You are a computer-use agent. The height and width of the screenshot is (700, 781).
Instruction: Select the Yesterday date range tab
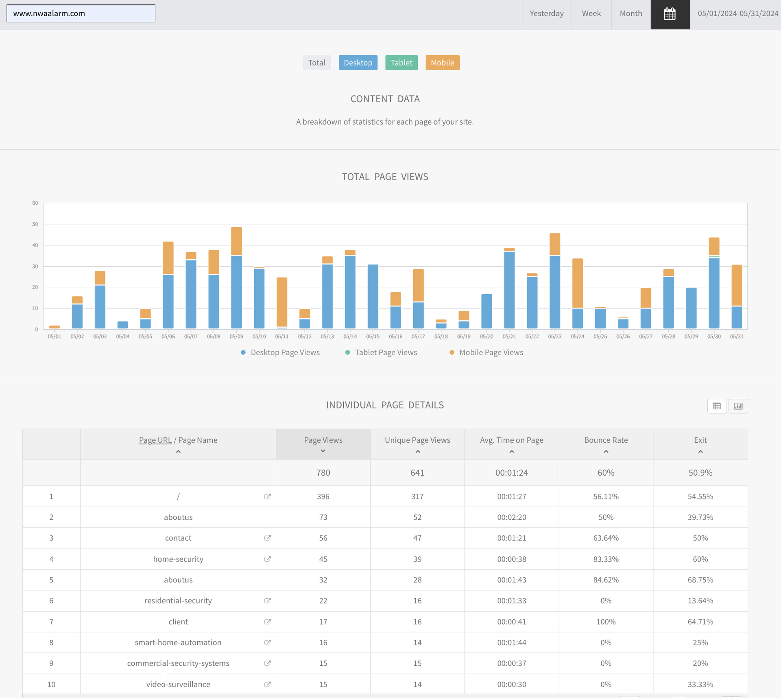click(x=546, y=13)
